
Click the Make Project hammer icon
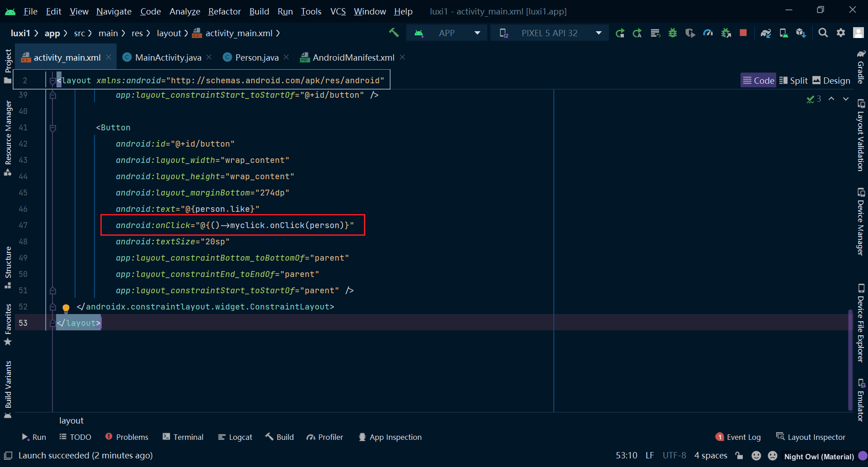394,33
